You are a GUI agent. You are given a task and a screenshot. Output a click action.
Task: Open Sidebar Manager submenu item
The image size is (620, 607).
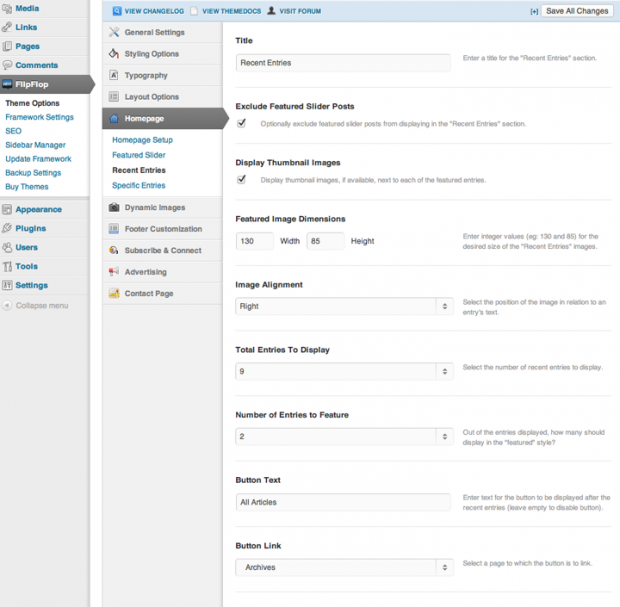pos(36,145)
